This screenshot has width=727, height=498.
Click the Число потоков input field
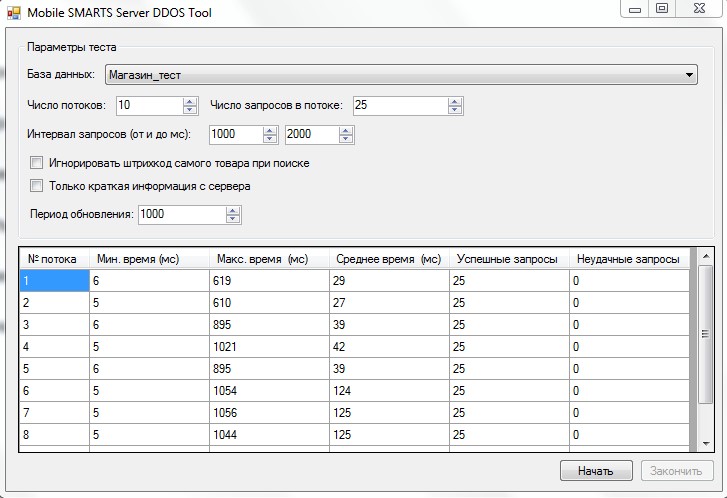tap(149, 106)
